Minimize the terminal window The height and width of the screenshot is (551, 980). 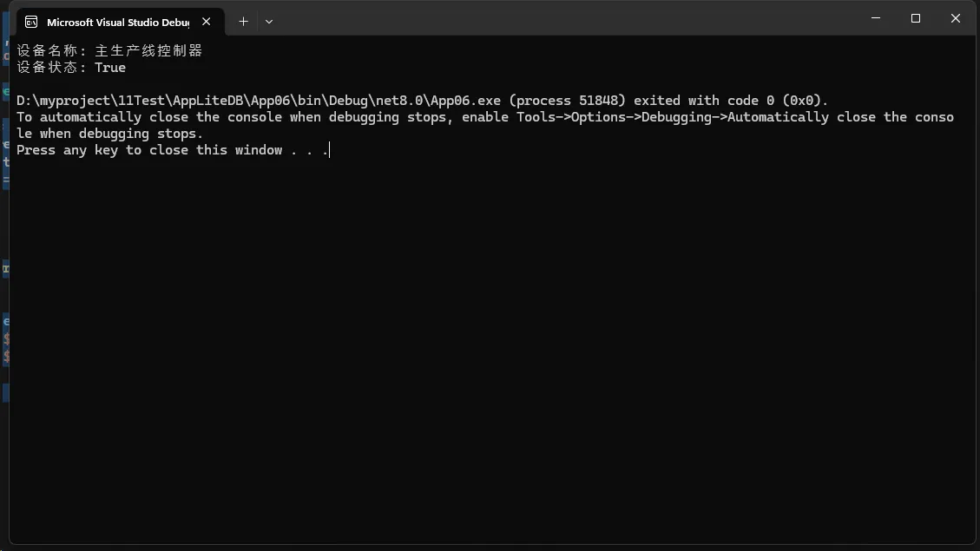(x=875, y=18)
